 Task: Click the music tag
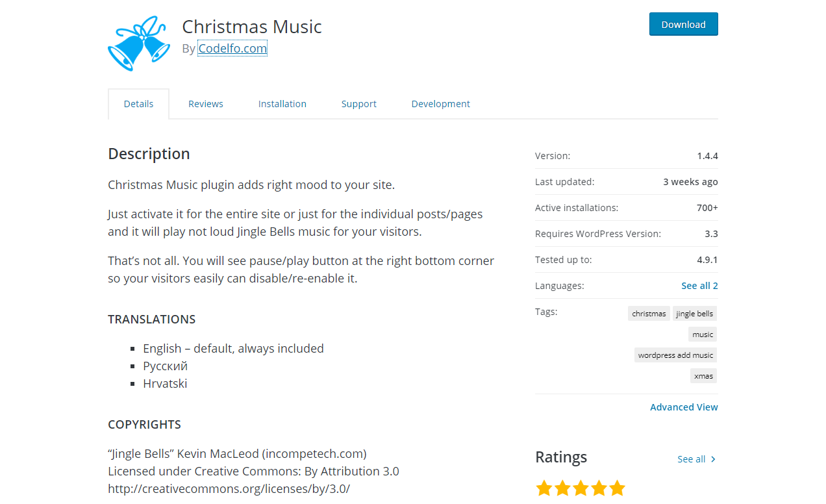point(703,334)
